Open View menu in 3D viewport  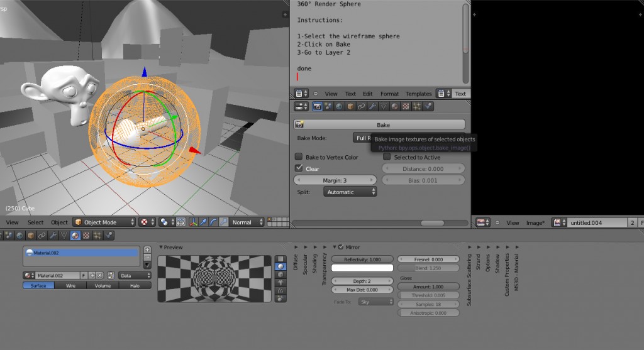[x=12, y=222]
